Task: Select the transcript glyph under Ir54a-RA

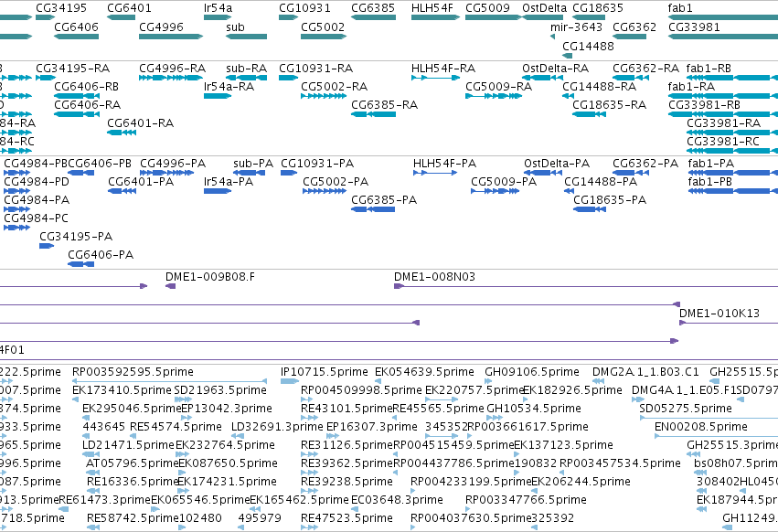Action: pyautogui.click(x=218, y=96)
